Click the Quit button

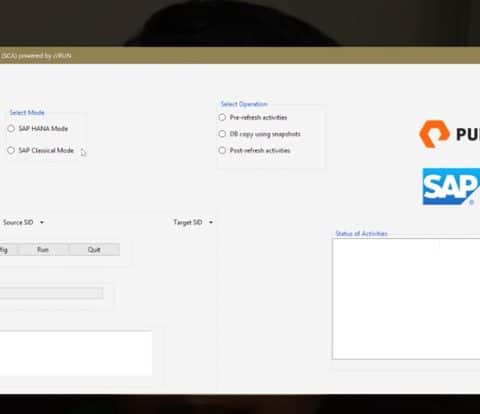point(94,250)
